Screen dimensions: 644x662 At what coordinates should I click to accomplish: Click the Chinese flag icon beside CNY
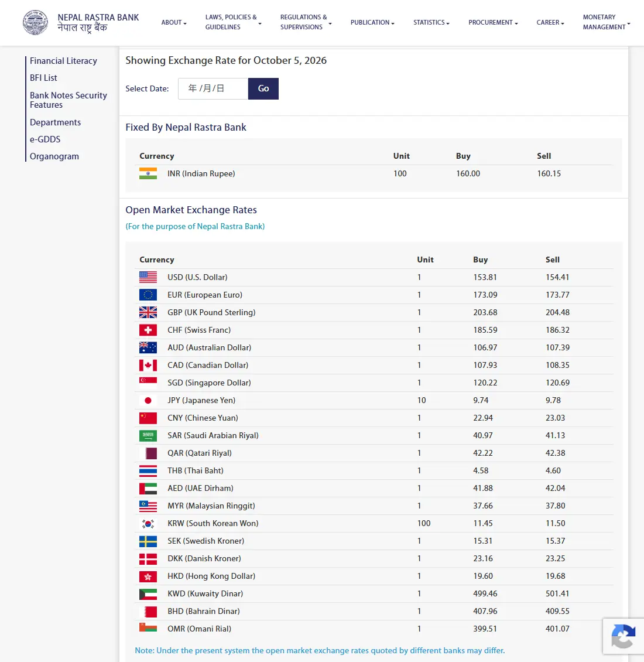point(148,418)
